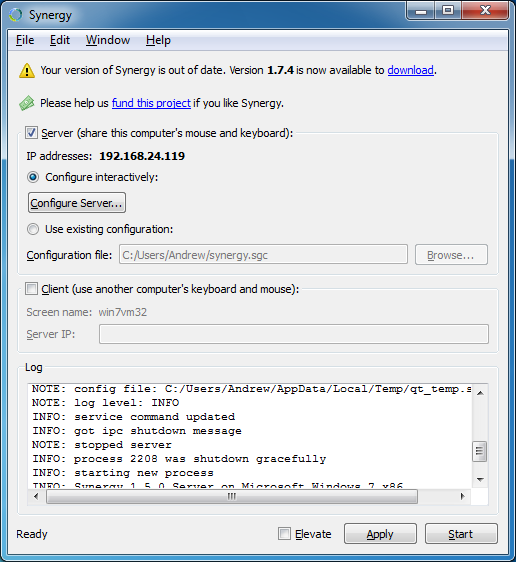Select Use existing configuration radio button

33,229
